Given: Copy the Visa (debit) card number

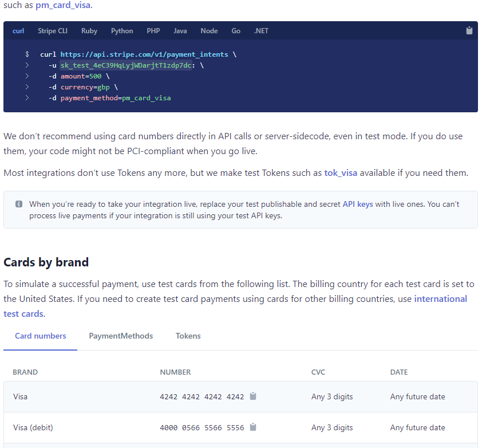Looking at the screenshot, I should [253, 427].
